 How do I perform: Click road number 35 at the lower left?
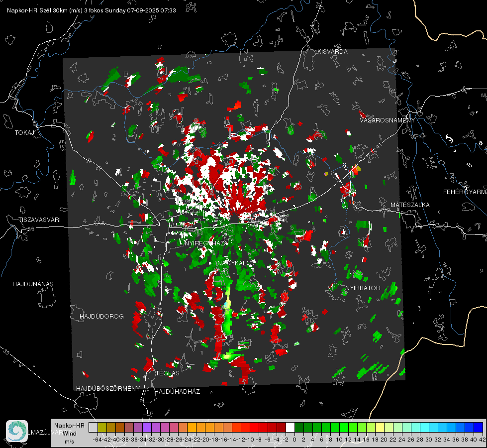(6, 352)
